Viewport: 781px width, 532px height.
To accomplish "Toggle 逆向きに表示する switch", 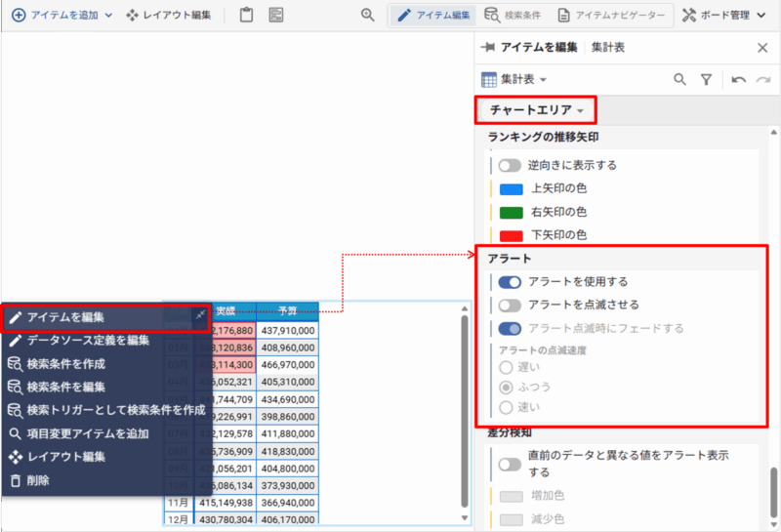I will click(x=510, y=166).
